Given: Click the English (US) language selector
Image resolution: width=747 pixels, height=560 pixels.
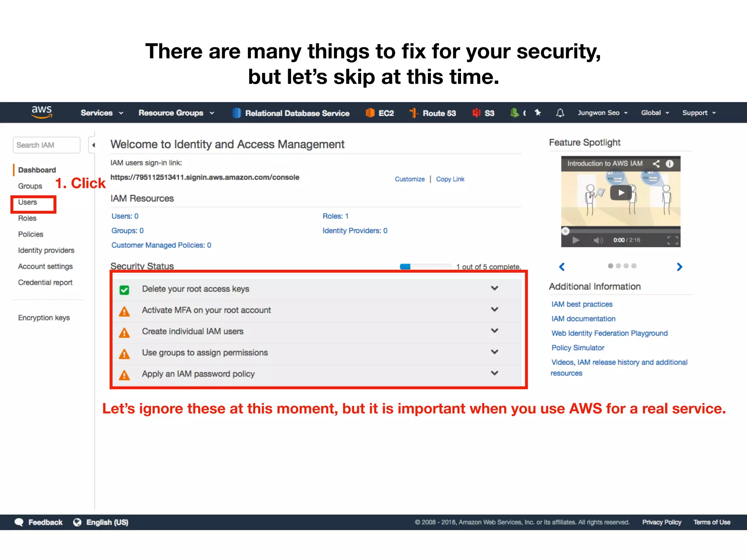Looking at the screenshot, I should 107,522.
